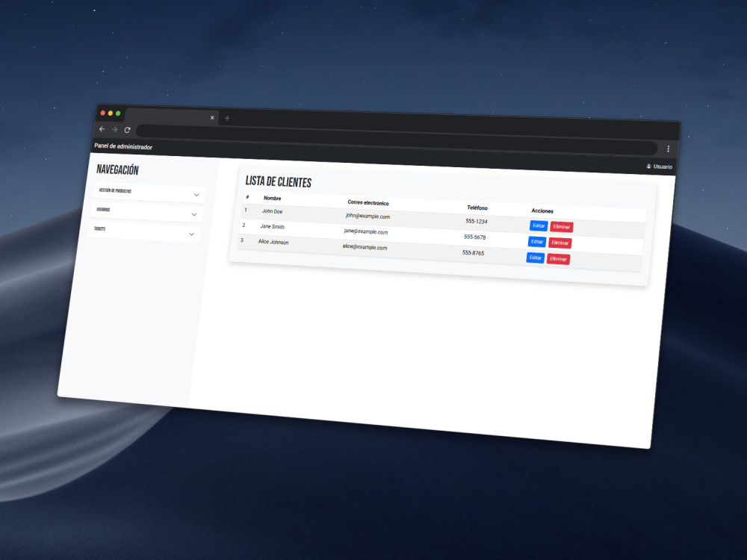Click the red macOS close window button
Image resolution: width=747 pixels, height=560 pixels.
(102, 113)
